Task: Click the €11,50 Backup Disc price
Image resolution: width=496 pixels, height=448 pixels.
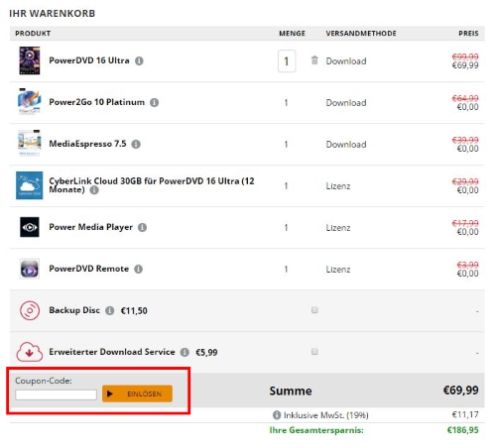Action: pos(134,311)
